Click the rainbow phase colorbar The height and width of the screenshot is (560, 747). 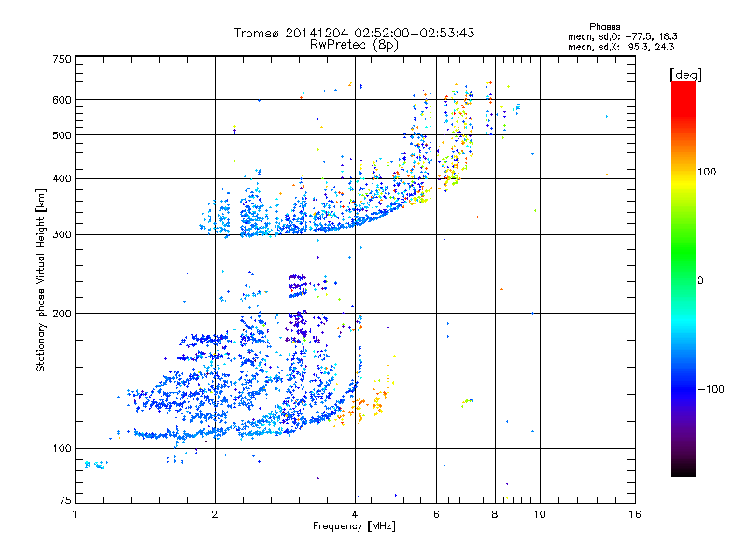[684, 279]
